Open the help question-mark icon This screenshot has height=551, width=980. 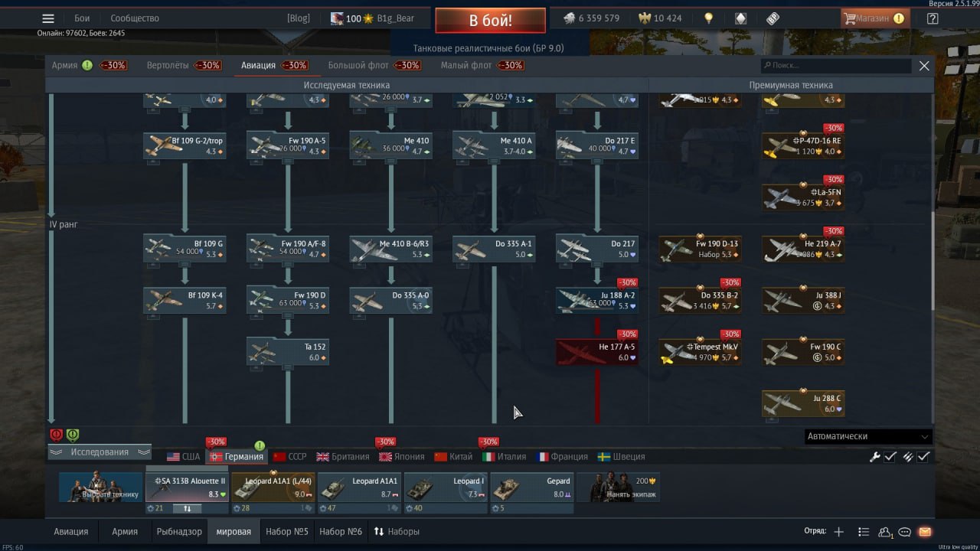(932, 18)
